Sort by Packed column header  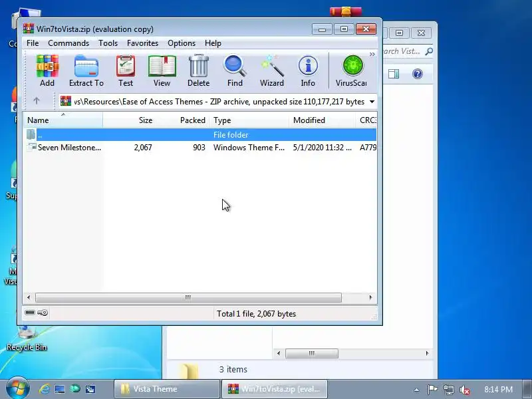[183, 120]
